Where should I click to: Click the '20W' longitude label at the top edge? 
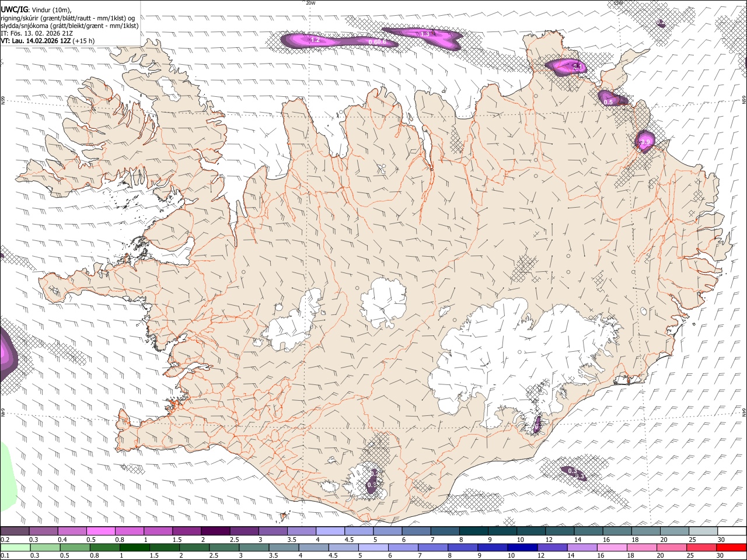(x=310, y=3)
